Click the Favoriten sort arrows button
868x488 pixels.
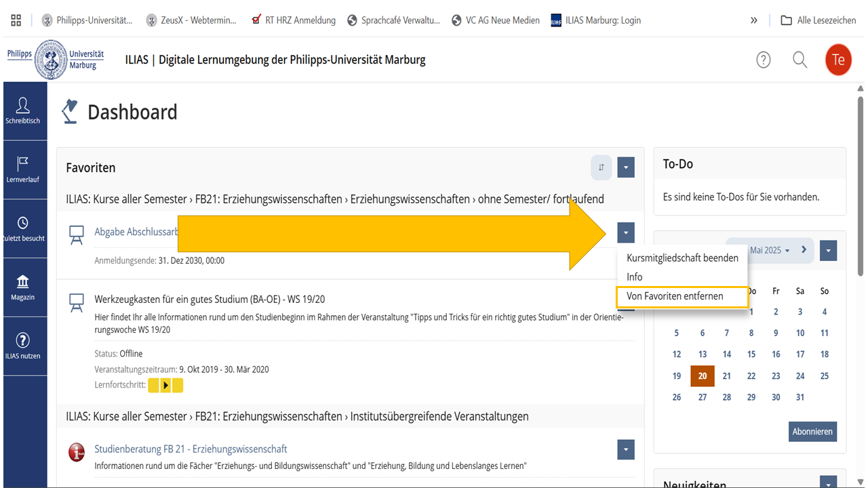[601, 167]
